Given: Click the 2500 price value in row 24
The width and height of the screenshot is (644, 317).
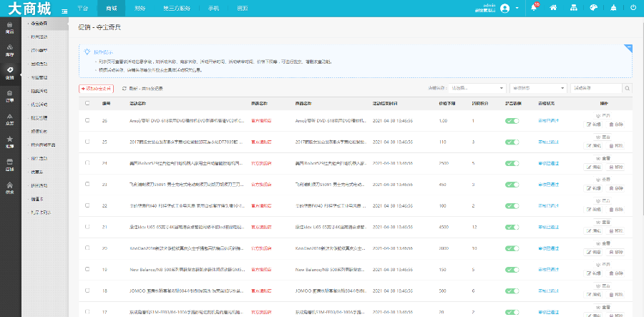Looking at the screenshot, I should (x=443, y=163).
